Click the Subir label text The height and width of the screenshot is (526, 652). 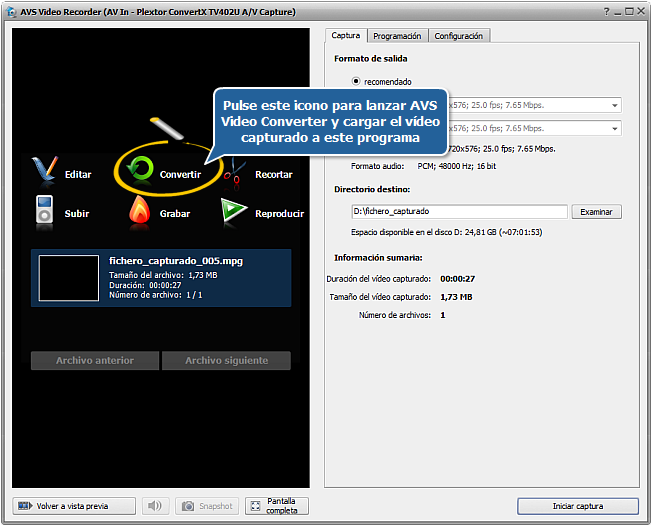(x=77, y=213)
